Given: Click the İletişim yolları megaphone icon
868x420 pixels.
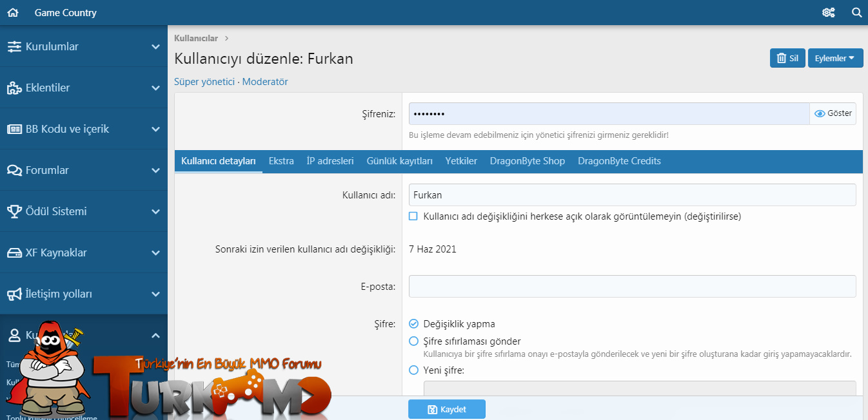Looking at the screenshot, I should pos(14,294).
